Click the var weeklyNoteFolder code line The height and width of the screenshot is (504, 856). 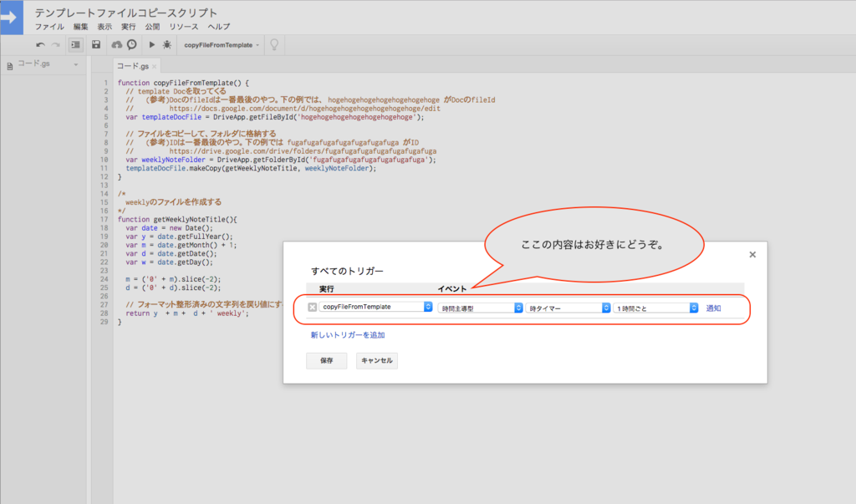tap(281, 160)
